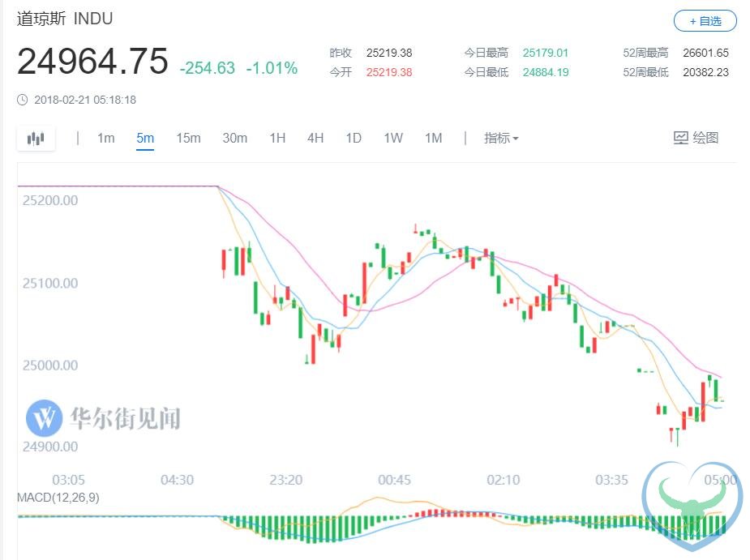The image size is (750, 560).
Task: Click the timestamp 2018-02-21 05:18:18
Action: click(85, 100)
